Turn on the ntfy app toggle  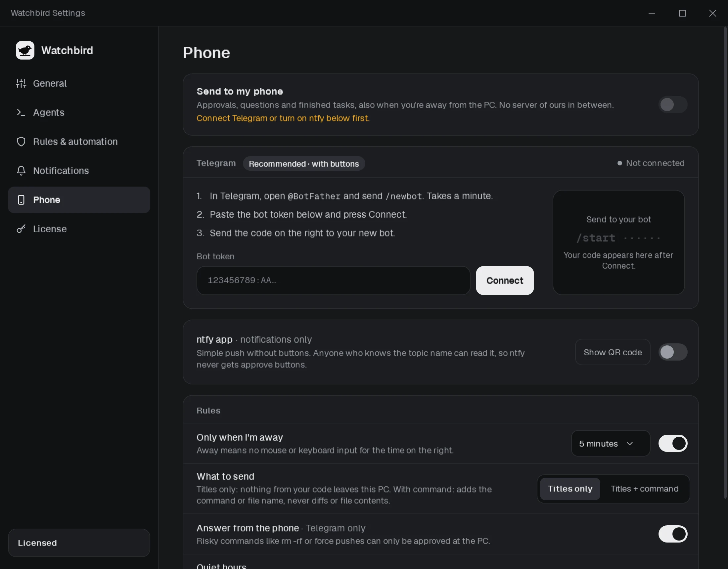coord(673,352)
